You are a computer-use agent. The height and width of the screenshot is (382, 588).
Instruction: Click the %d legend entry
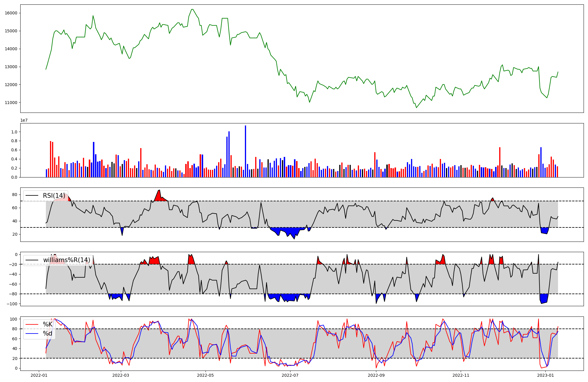click(x=48, y=334)
